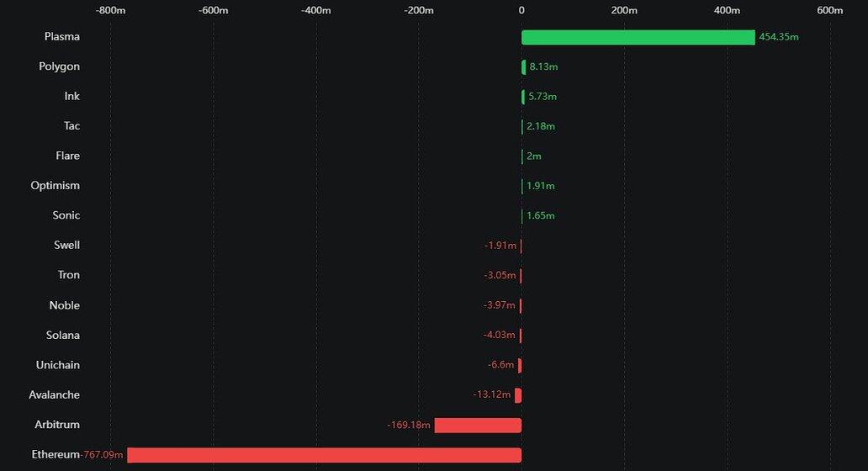Click the Optimism chain label
This screenshot has width=868, height=471.
pyautogui.click(x=56, y=185)
